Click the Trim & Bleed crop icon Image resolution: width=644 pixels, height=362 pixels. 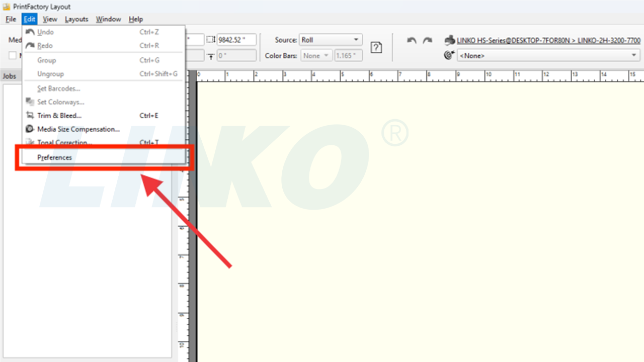click(30, 116)
